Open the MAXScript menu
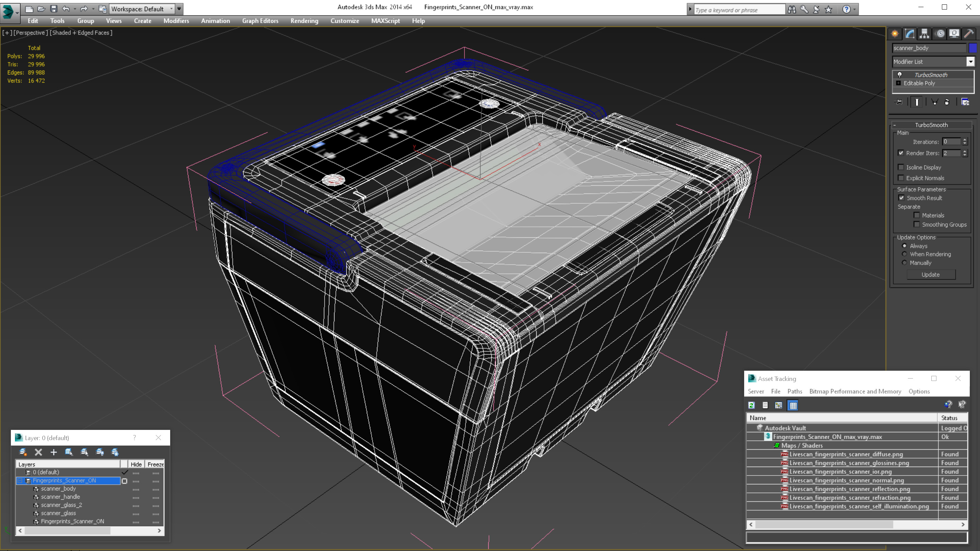The height and width of the screenshot is (551, 980). 386,21
